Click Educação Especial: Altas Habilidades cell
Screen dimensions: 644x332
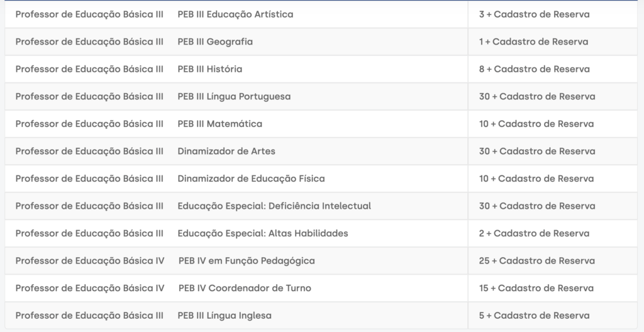tap(263, 233)
